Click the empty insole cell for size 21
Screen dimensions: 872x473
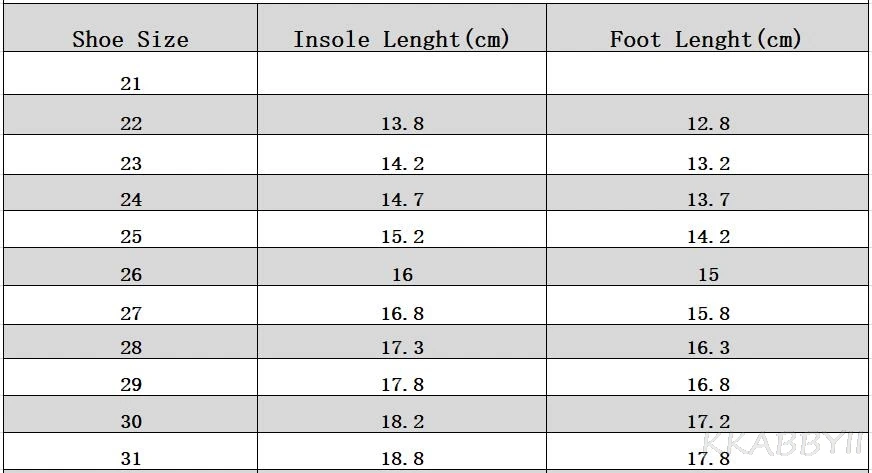[x=402, y=75]
